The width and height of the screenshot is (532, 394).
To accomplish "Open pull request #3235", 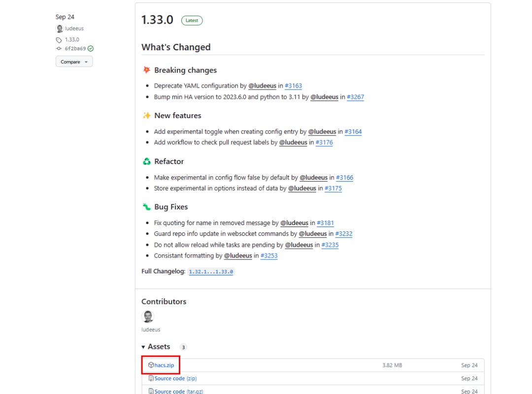I will 330,245.
